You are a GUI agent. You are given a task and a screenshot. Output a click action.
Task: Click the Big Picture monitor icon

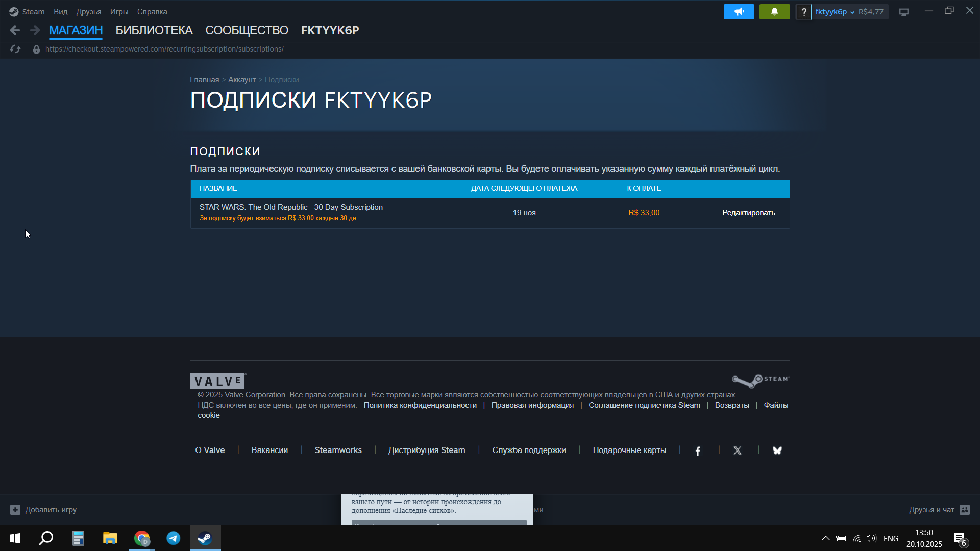coord(904,12)
